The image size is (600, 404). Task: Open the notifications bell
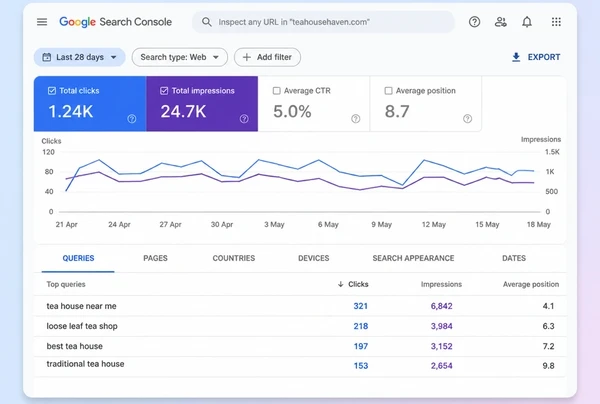(527, 22)
